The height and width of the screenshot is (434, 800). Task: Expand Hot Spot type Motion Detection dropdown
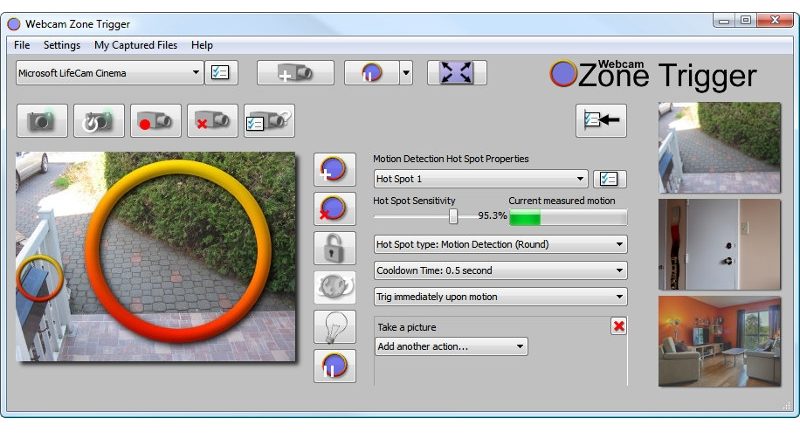pyautogui.click(x=501, y=244)
